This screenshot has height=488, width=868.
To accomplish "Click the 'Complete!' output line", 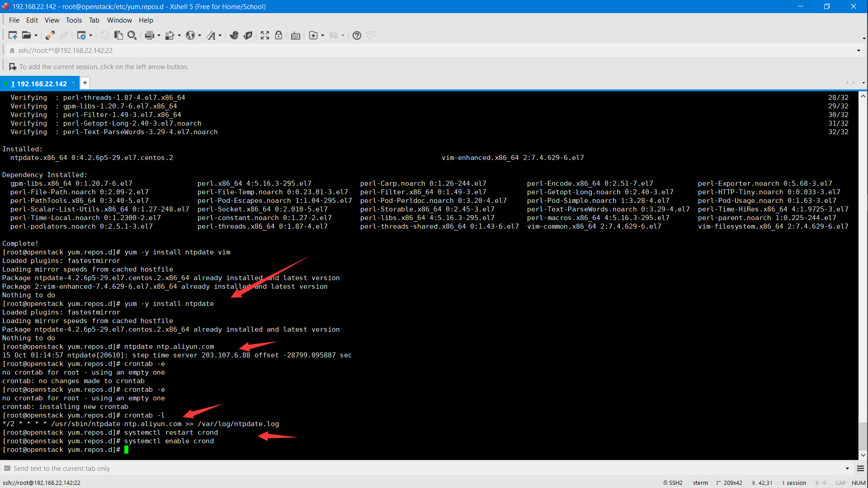I will (x=20, y=244).
